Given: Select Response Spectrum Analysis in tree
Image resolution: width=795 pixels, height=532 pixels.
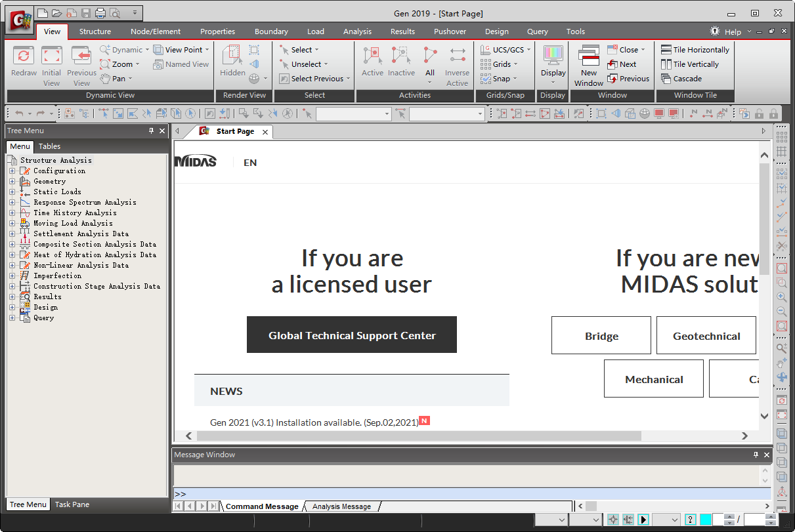Looking at the screenshot, I should point(85,202).
